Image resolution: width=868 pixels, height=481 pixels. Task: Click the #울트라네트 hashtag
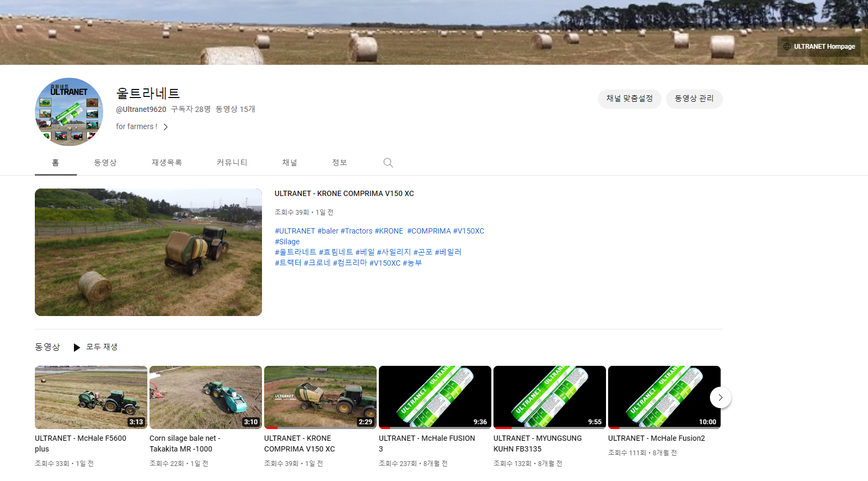point(296,252)
